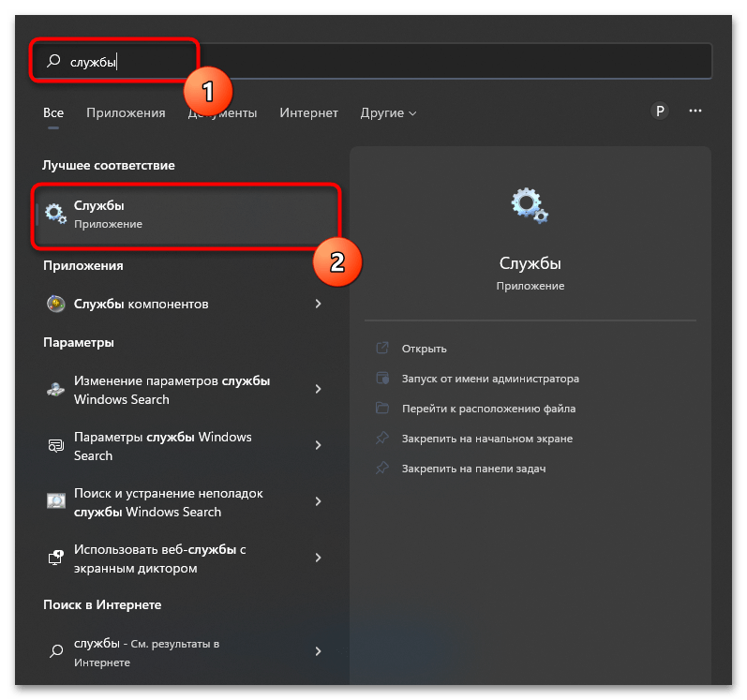Click the pin icon next to Закрепить на начальном экране
The image size is (747, 700).
(x=382, y=439)
